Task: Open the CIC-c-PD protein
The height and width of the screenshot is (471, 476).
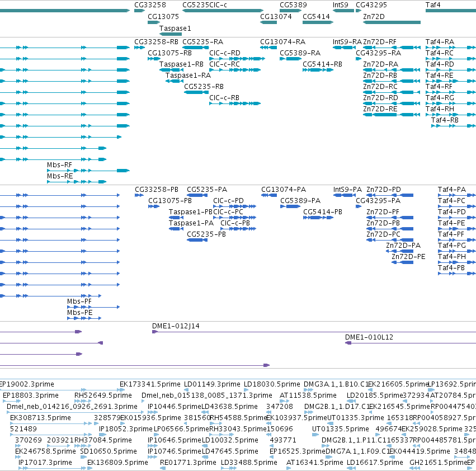Action: (235, 206)
